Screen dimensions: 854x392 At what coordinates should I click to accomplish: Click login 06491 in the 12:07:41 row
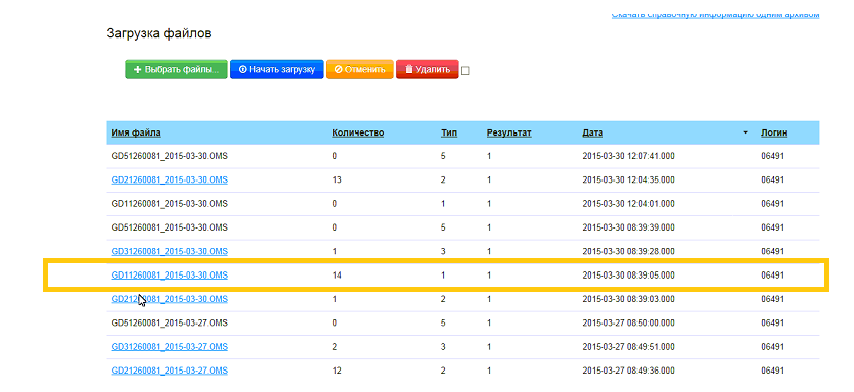(x=772, y=156)
